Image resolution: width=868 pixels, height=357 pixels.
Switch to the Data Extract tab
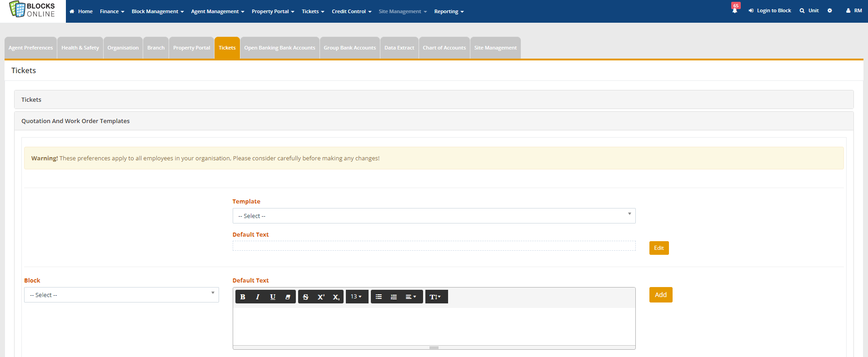click(399, 48)
